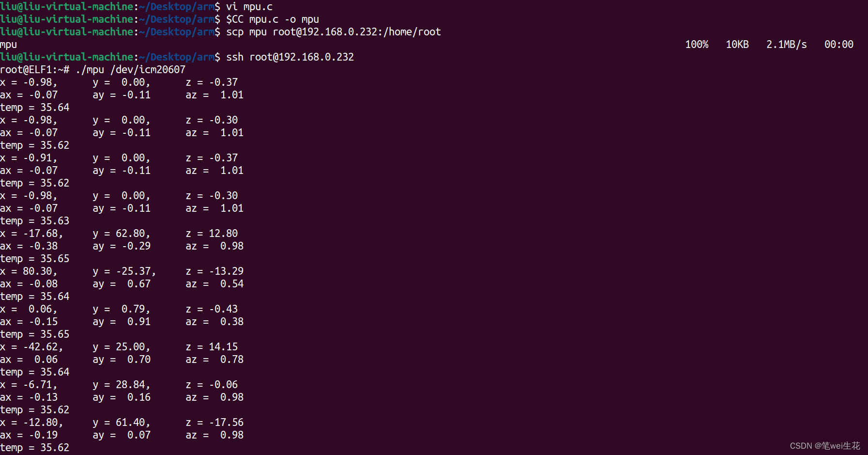
Task: Click the 'temp = 35.63' line
Action: click(35, 221)
